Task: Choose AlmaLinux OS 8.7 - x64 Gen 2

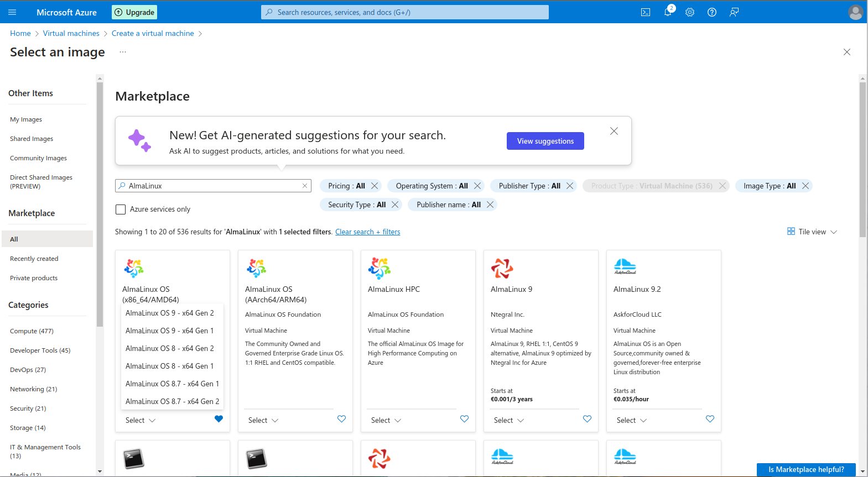Action: click(x=172, y=401)
